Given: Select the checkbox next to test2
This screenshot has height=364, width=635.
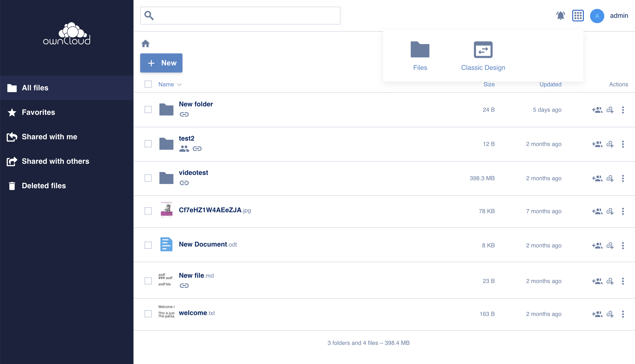Looking at the screenshot, I should pyautogui.click(x=148, y=144).
